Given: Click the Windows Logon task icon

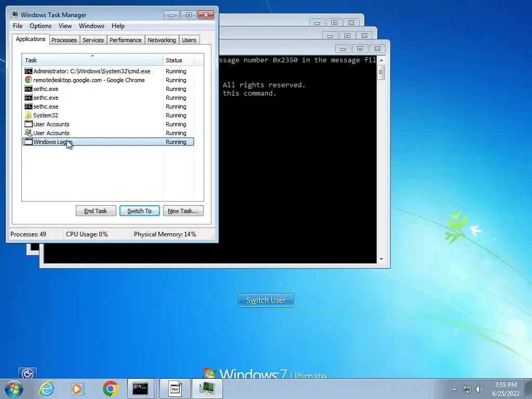Looking at the screenshot, I should point(29,142).
